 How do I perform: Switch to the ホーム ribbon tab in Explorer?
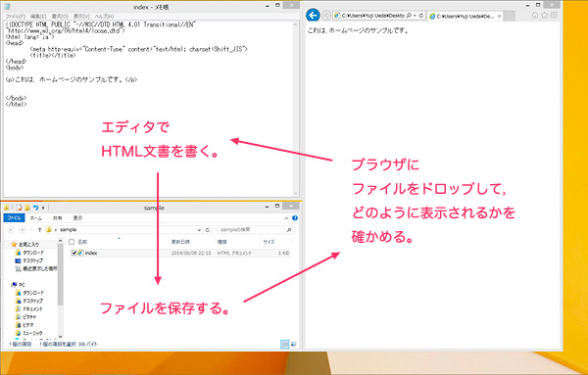point(36,218)
